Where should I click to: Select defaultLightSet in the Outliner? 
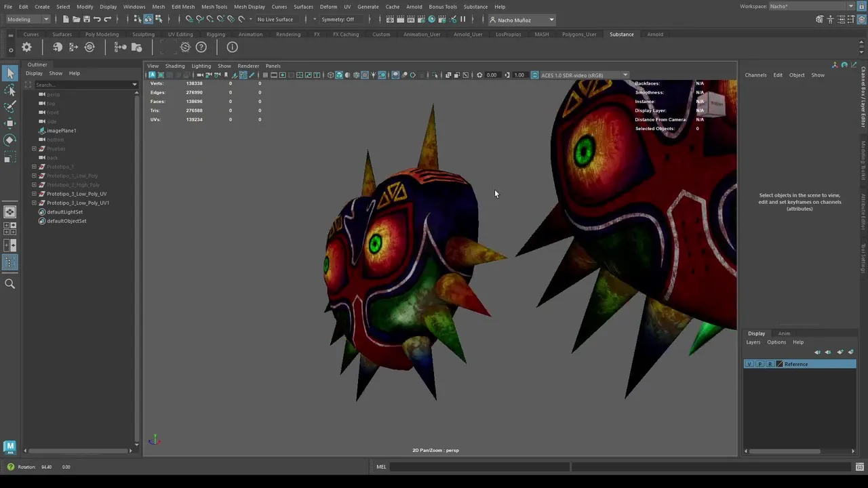tap(64, 212)
